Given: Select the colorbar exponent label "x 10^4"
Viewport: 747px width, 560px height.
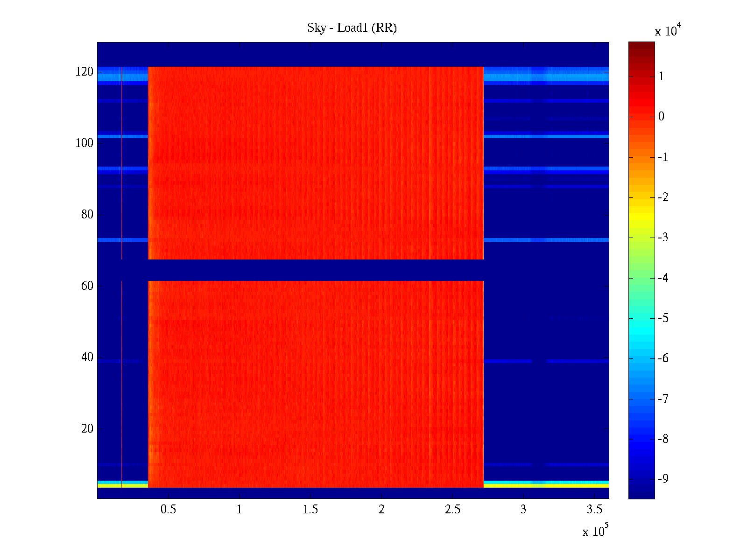Looking at the screenshot, I should pos(669,31).
